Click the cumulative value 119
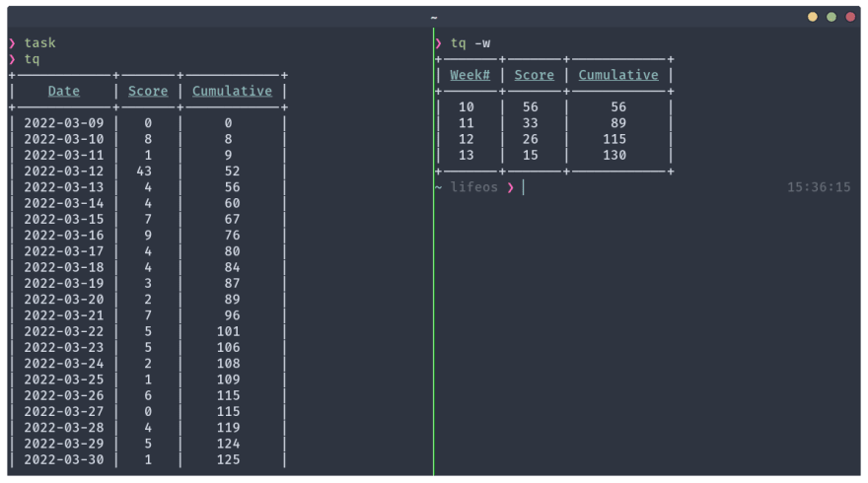This screenshot has height=483, width=868. (228, 428)
